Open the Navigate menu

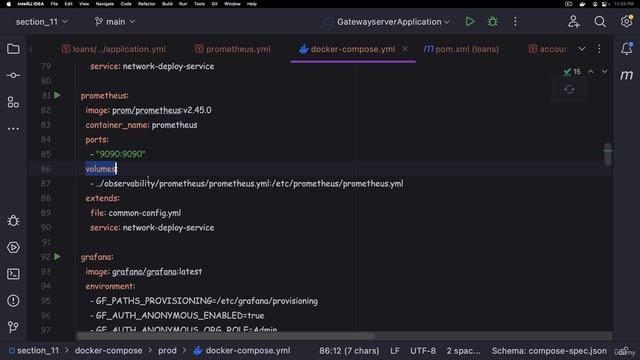pyautogui.click(x=104, y=4)
